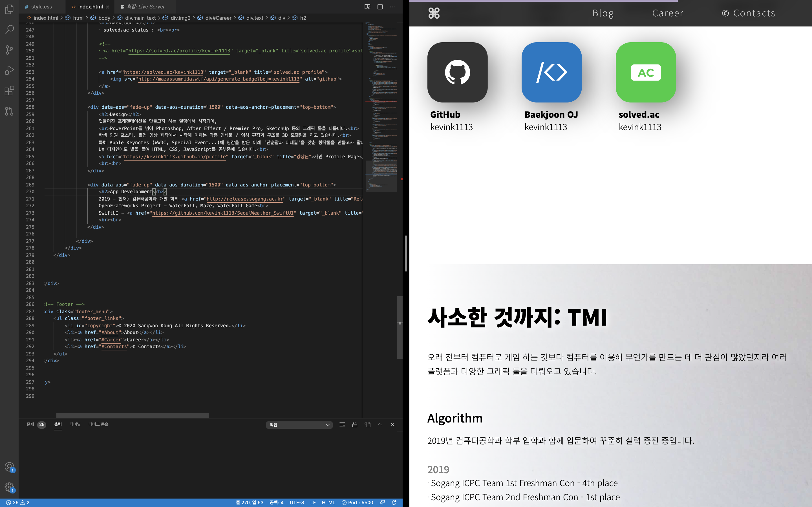The width and height of the screenshot is (812, 507).
Task: Click the solved.ac green AC icon
Action: click(x=646, y=72)
